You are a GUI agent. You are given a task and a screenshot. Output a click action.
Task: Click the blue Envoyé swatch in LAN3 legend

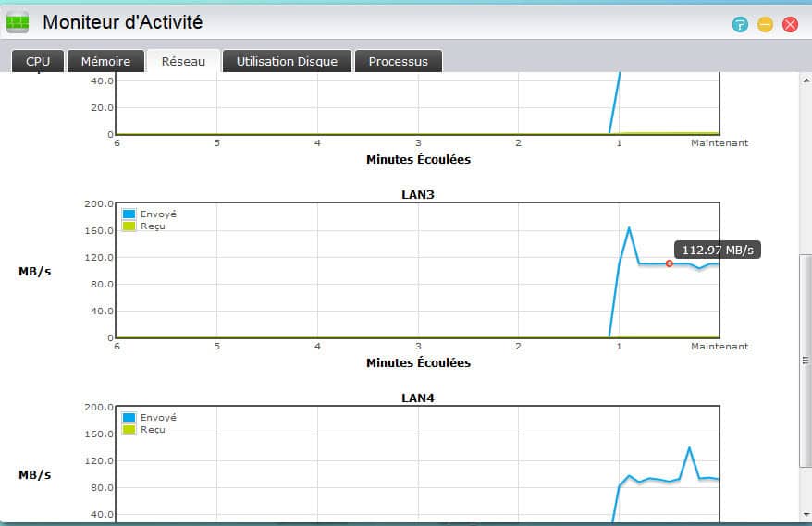tap(129, 214)
